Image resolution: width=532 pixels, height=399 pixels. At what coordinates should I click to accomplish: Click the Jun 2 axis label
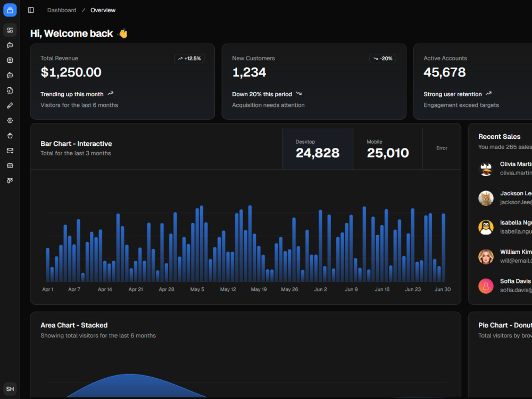click(x=320, y=289)
